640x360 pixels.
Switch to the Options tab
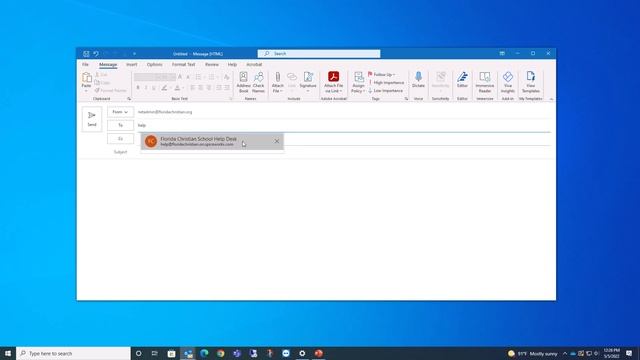154,64
